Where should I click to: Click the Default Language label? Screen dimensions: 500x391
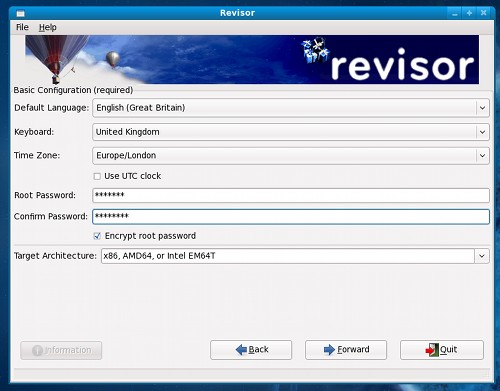(x=52, y=108)
